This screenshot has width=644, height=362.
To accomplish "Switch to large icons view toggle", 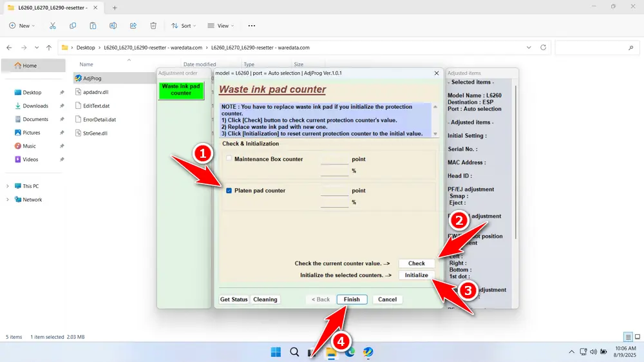I will click(x=638, y=337).
